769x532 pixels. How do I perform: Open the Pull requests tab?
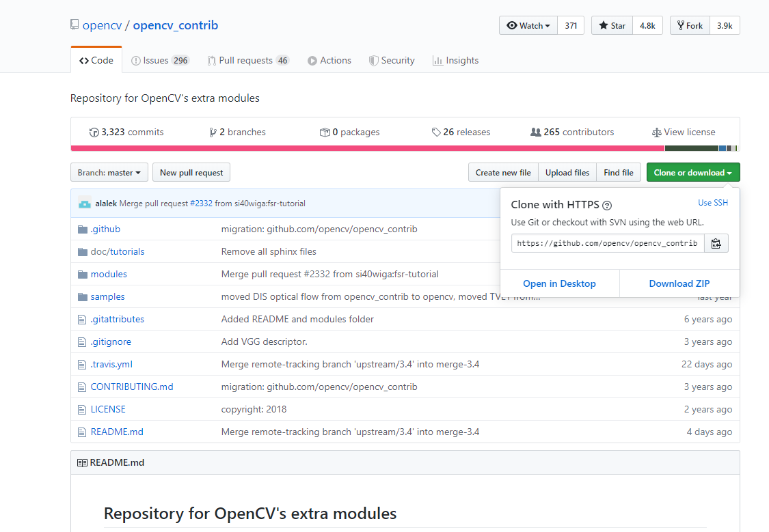tap(248, 60)
